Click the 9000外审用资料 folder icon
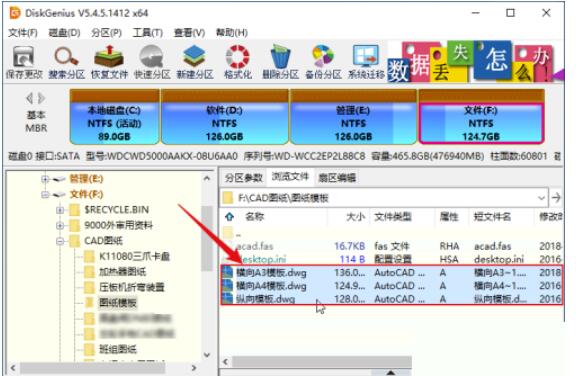This screenshot has height=376, width=576. pyautogui.click(x=75, y=225)
